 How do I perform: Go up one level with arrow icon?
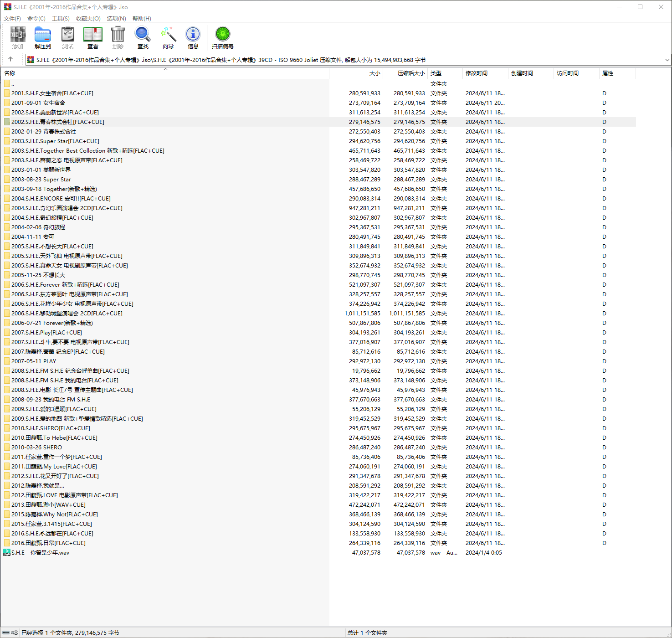10,59
